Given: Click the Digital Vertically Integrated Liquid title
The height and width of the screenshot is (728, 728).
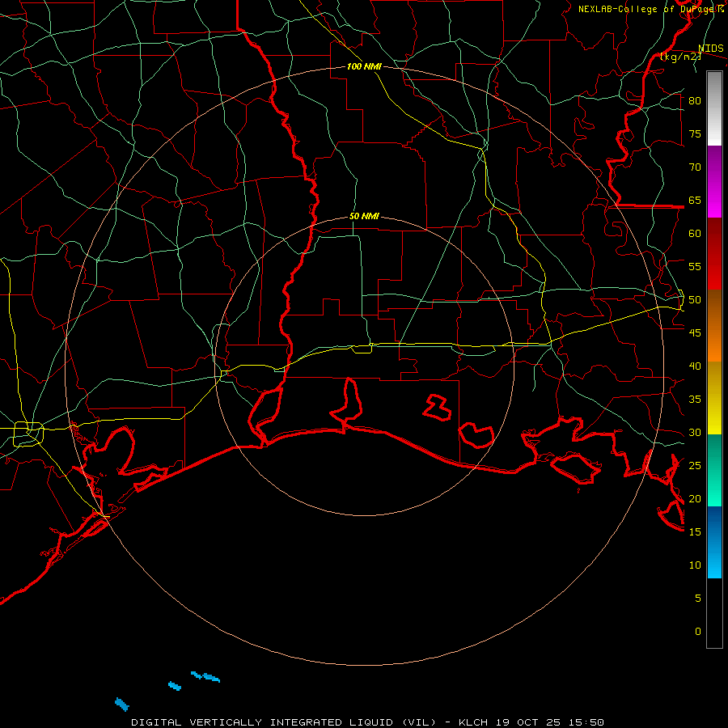Looking at the screenshot, I should tap(283, 722).
